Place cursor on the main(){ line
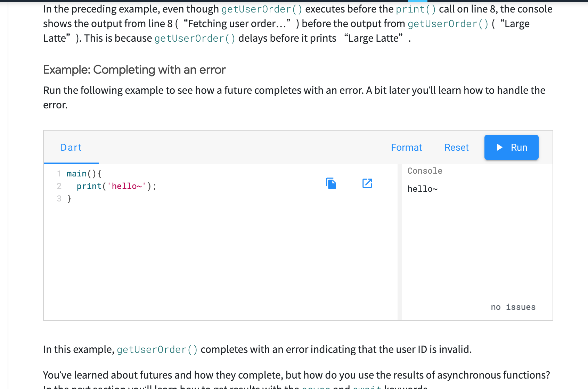The height and width of the screenshot is (389, 588). point(84,174)
